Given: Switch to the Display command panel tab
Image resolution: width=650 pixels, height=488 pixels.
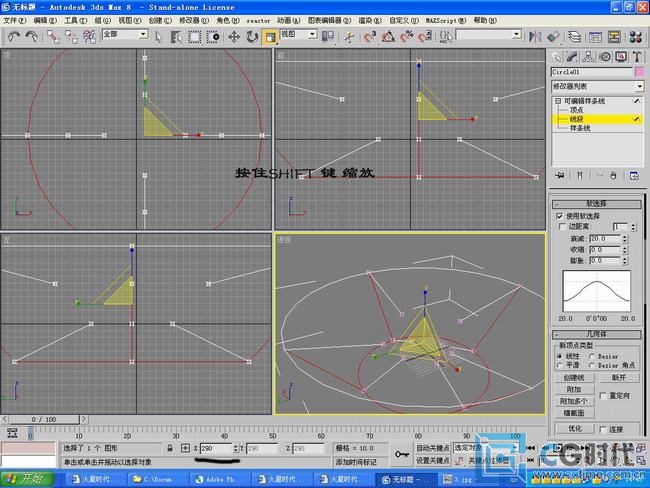Looking at the screenshot, I should click(621, 57).
